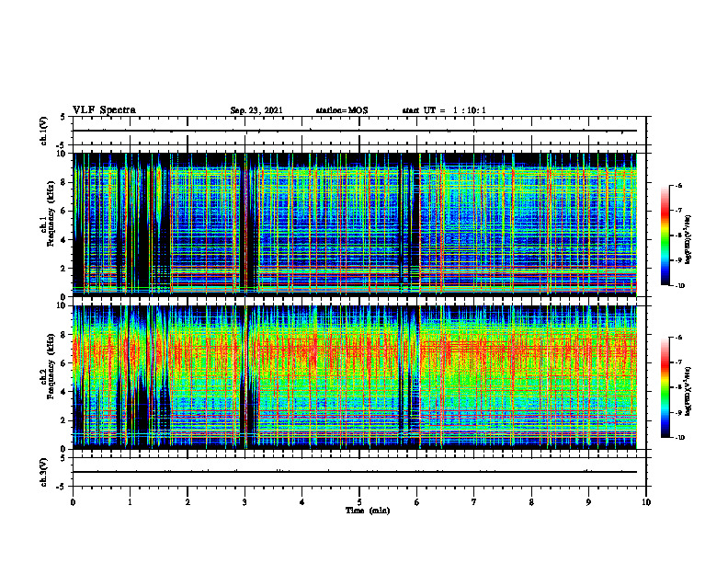Select the date text 'Sep. 23, 2021'

[x=256, y=110]
